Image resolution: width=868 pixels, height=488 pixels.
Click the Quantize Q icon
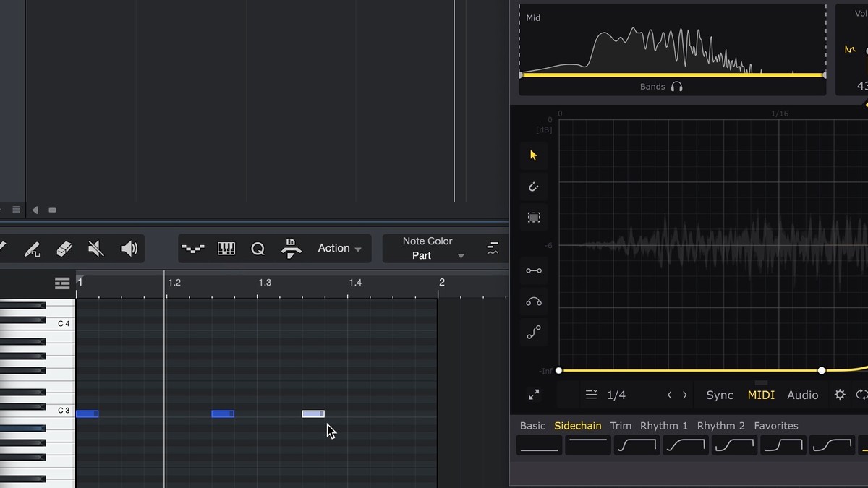(x=258, y=249)
